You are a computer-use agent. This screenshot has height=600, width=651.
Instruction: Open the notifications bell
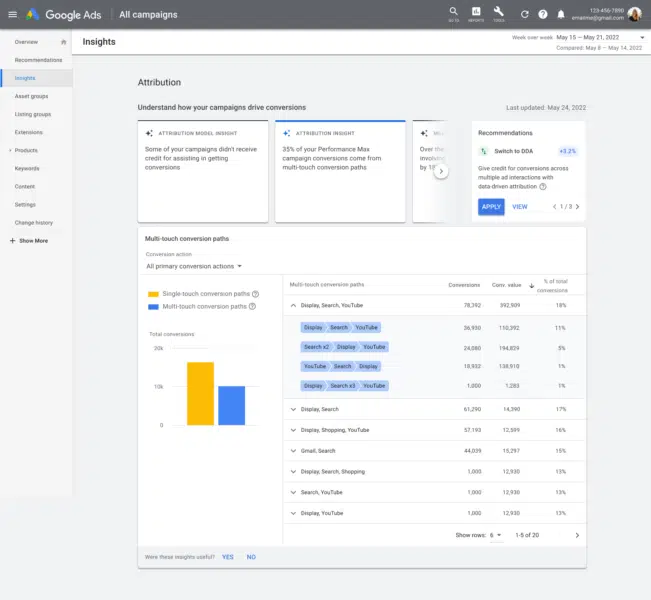click(x=560, y=14)
